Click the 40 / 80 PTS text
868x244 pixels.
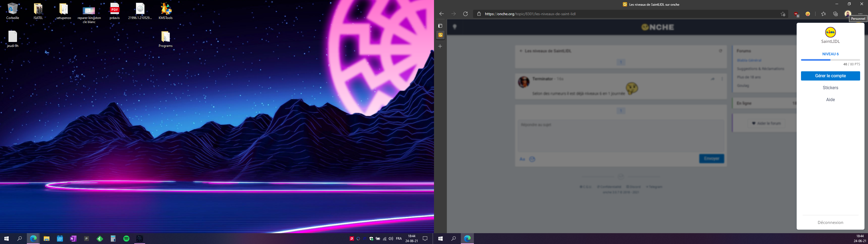[x=851, y=64]
